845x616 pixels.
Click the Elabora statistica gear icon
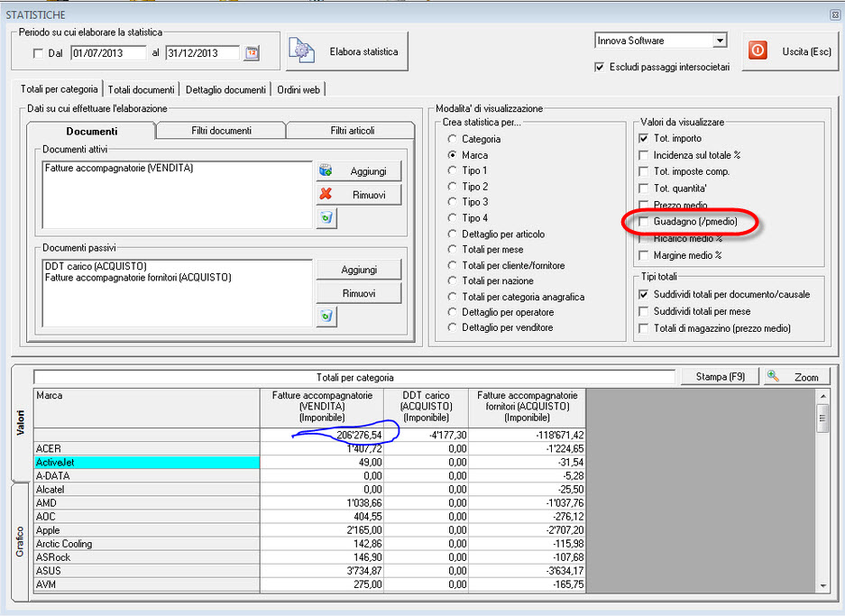click(x=301, y=51)
